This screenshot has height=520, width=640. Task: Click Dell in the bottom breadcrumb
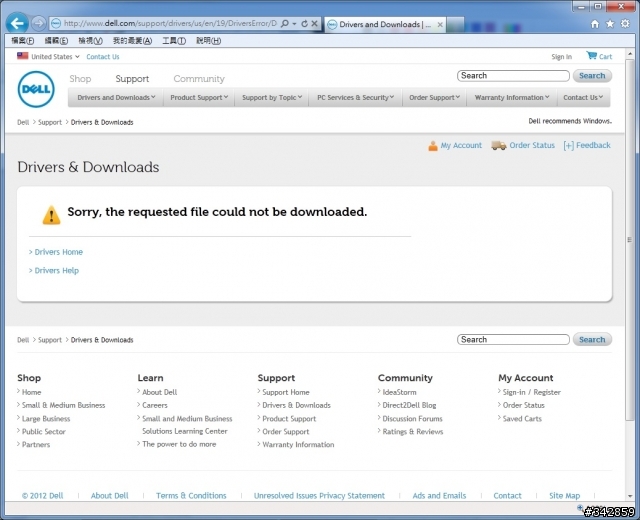coord(23,340)
